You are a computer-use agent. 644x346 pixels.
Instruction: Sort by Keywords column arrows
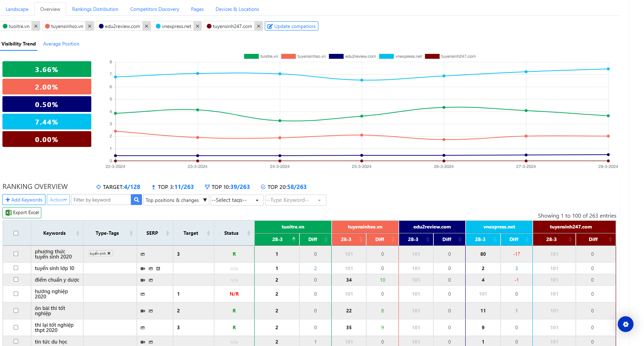78,233
